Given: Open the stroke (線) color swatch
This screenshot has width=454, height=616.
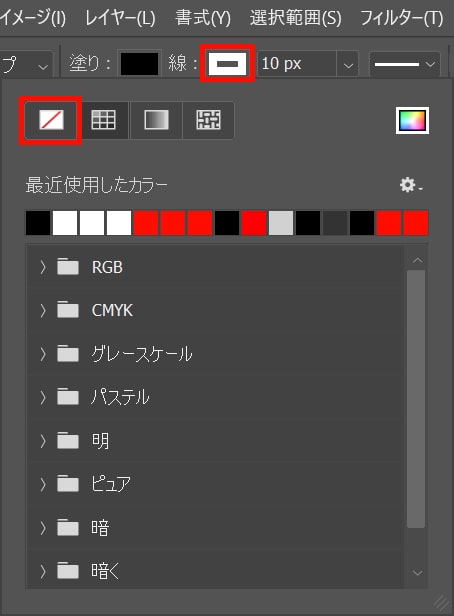Looking at the screenshot, I should click(227, 64).
